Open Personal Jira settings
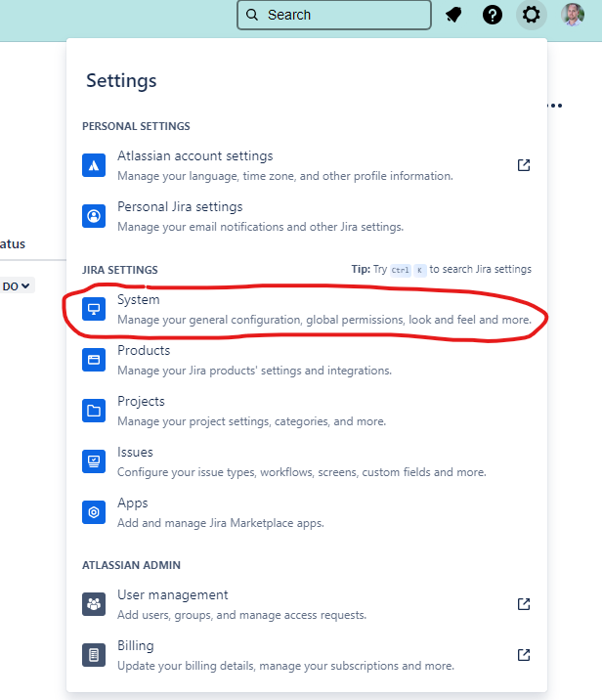Screen dimensions: 602x700 coord(307,216)
